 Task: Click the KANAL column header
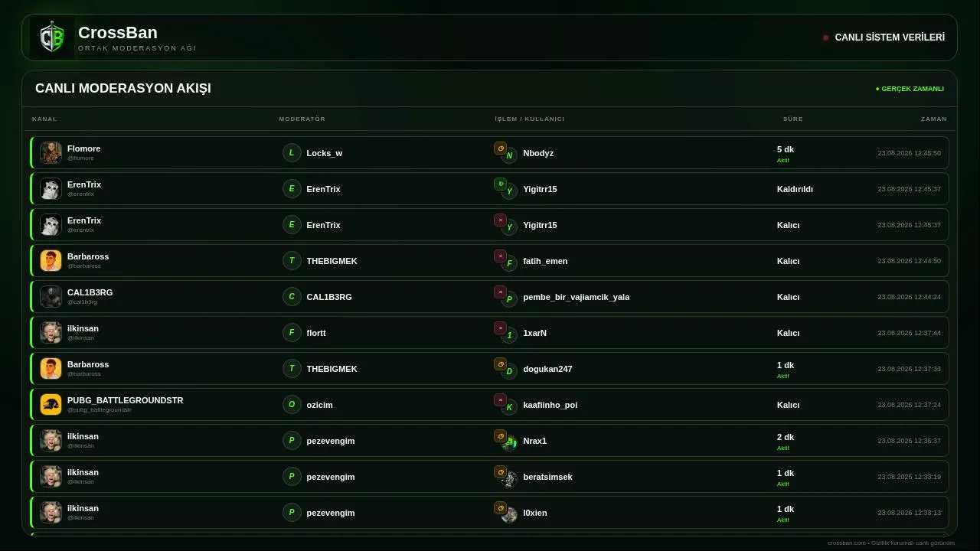coord(44,119)
